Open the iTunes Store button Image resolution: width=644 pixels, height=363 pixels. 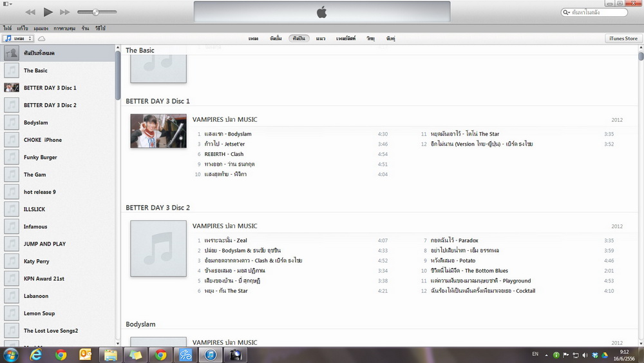623,38
